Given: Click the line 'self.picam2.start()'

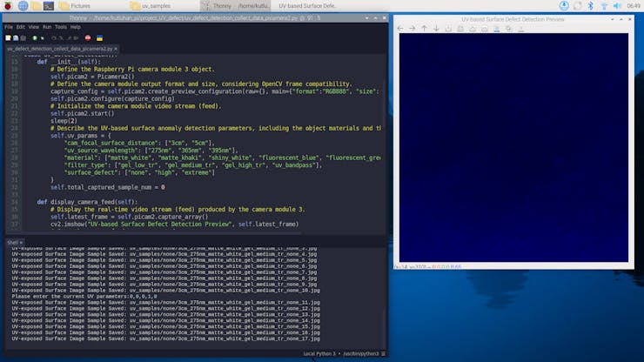Looking at the screenshot, I should point(82,113).
